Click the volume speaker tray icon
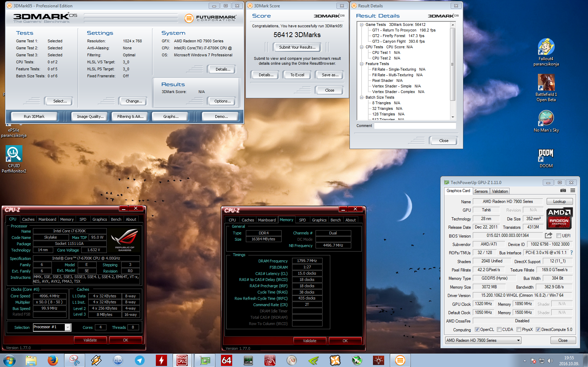This screenshot has width=588, height=367. tap(550, 361)
